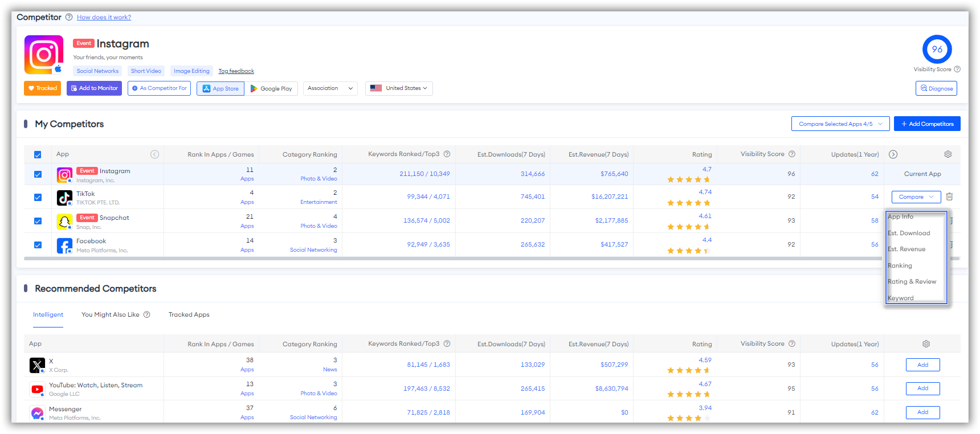Open the My Competitors table settings gear
This screenshot has width=980, height=434.
pos(948,154)
